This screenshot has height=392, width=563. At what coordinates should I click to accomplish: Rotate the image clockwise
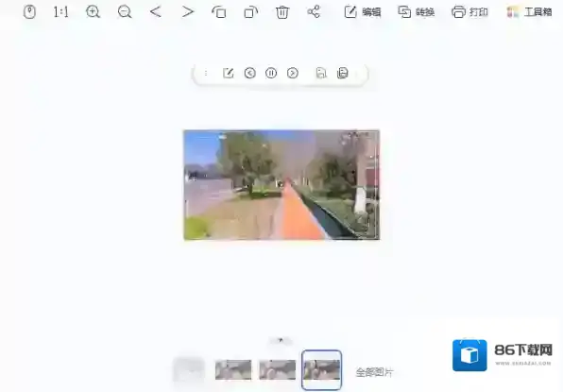point(250,12)
